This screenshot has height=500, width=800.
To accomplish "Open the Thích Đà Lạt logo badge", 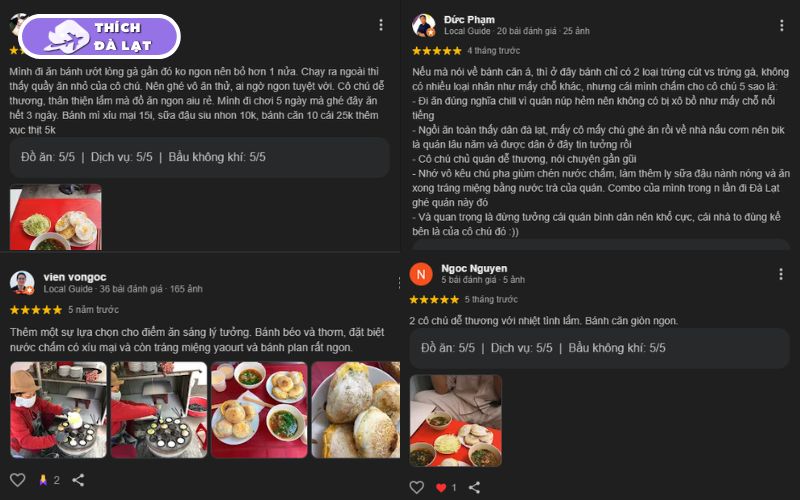I will click(x=99, y=36).
